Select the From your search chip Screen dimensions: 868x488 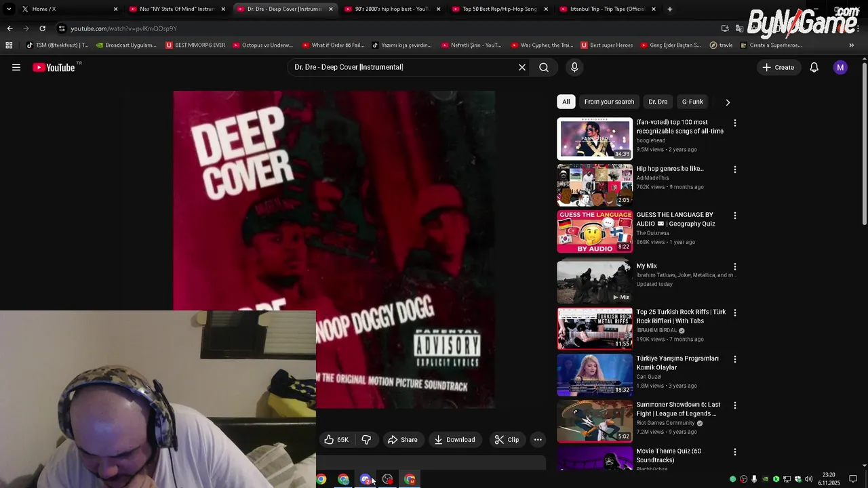click(x=609, y=102)
